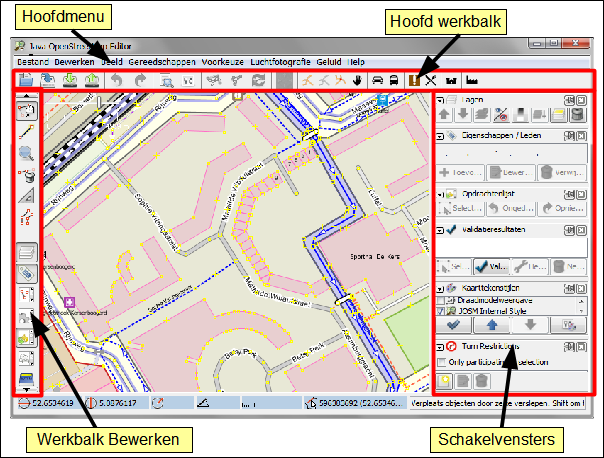Click the crossed fork and knife icon
Screen dimensions: 604x458
coord(431,80)
